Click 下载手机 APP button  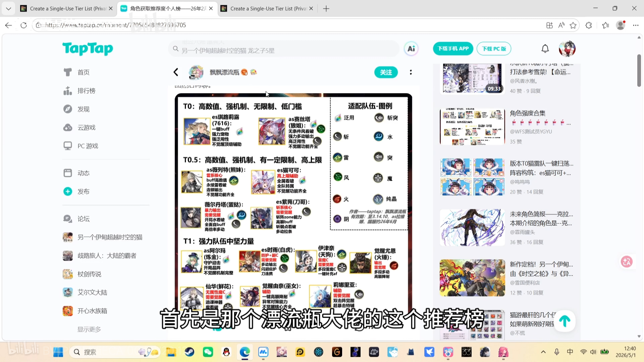[453, 49]
